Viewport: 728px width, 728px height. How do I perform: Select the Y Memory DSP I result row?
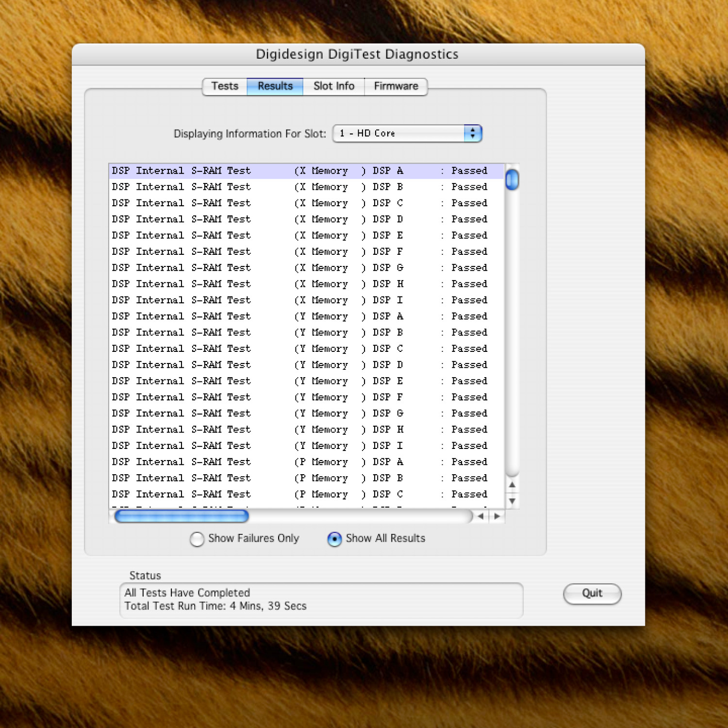click(307, 446)
